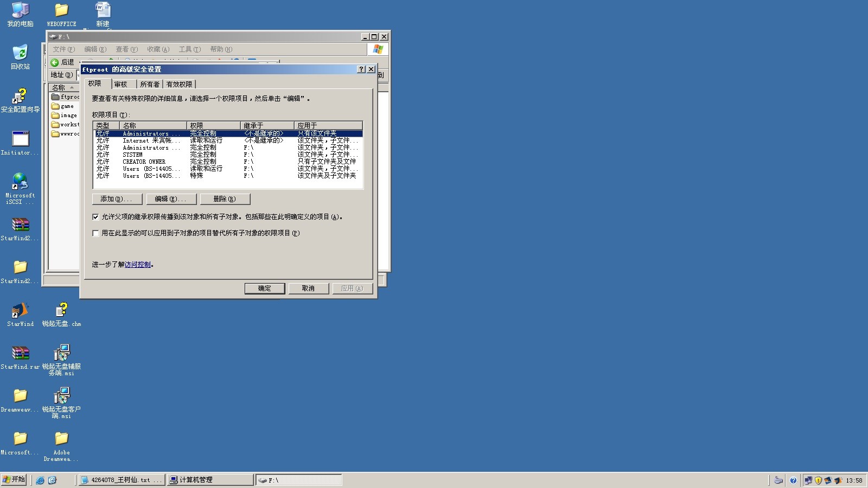This screenshot has height=488, width=868.
Task: Click the 确定 button
Action: tap(264, 288)
